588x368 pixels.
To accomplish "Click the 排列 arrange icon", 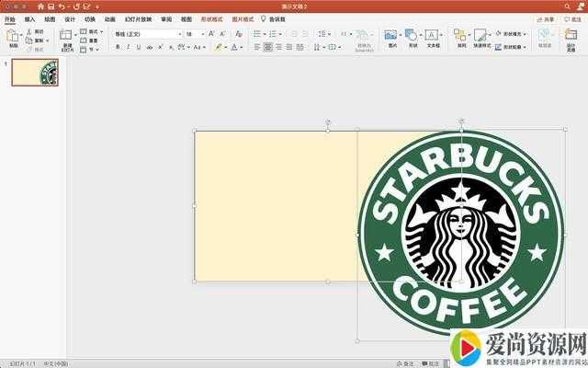I will [461, 36].
